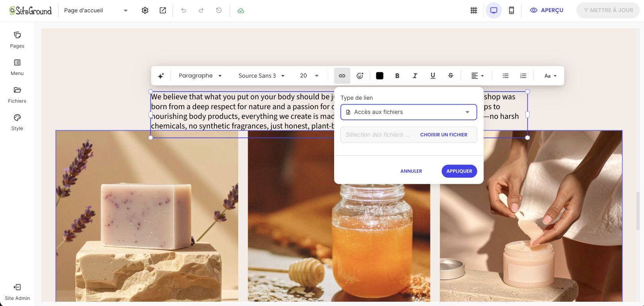Screen dimensions: 644x306
Task: Select the hands with cream jar image
Action: (x=531, y=216)
